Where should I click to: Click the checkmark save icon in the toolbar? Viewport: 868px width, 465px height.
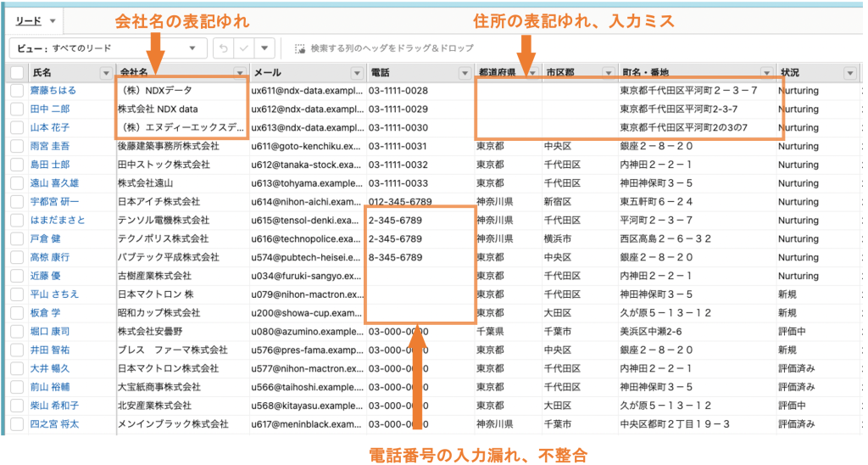pyautogui.click(x=244, y=48)
